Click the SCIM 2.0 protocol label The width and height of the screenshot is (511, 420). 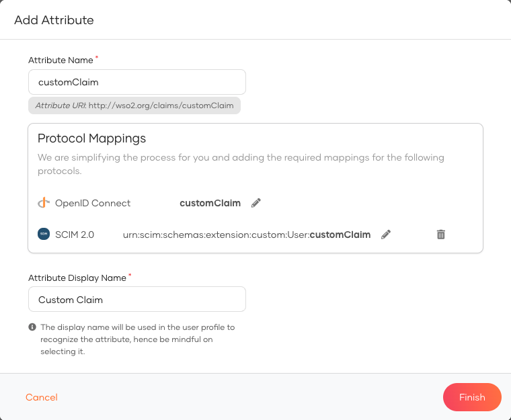pyautogui.click(x=75, y=235)
